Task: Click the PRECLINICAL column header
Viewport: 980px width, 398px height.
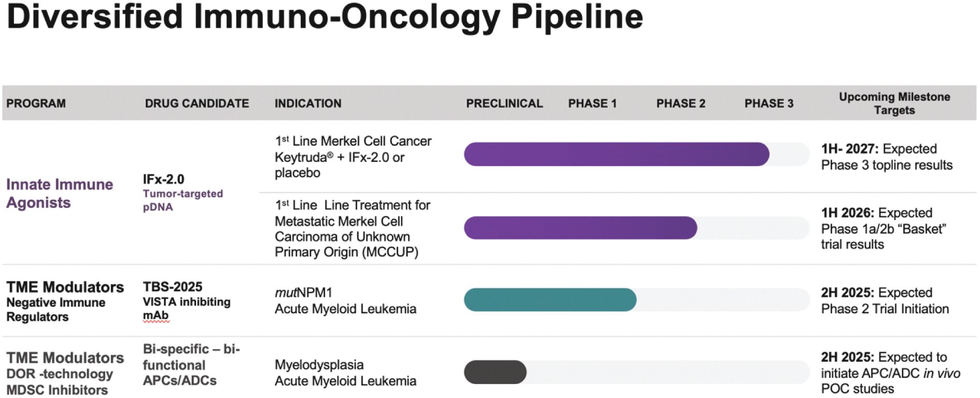Action: point(504,103)
